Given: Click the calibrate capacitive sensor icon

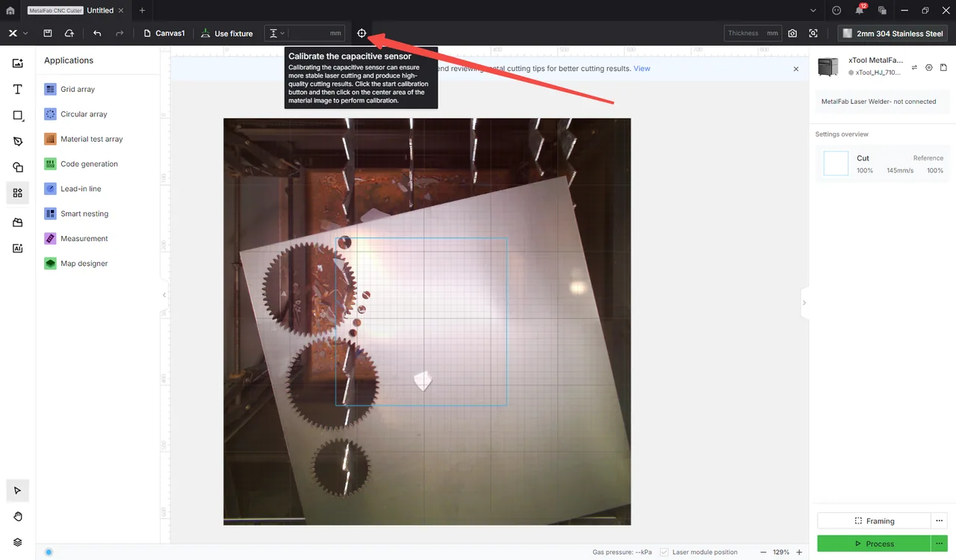Looking at the screenshot, I should click(361, 33).
